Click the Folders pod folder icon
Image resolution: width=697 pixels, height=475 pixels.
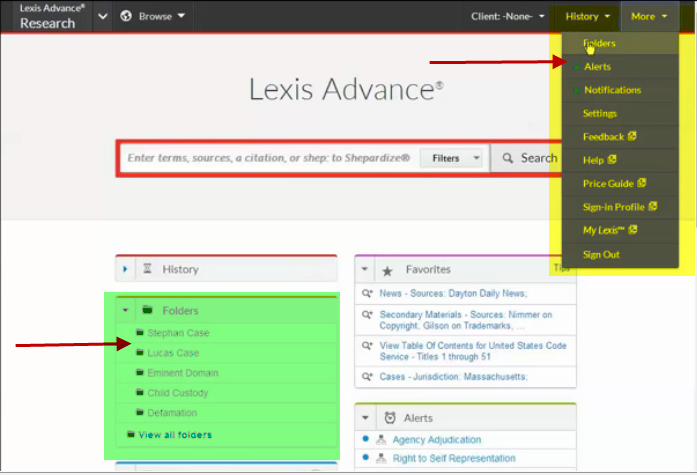(x=148, y=310)
